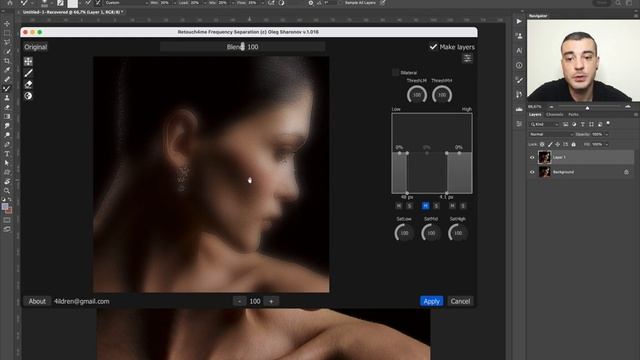Viewport: 640px width, 360px height.
Task: Select the Untitled-1-Recovered document tab
Action: click(73, 12)
